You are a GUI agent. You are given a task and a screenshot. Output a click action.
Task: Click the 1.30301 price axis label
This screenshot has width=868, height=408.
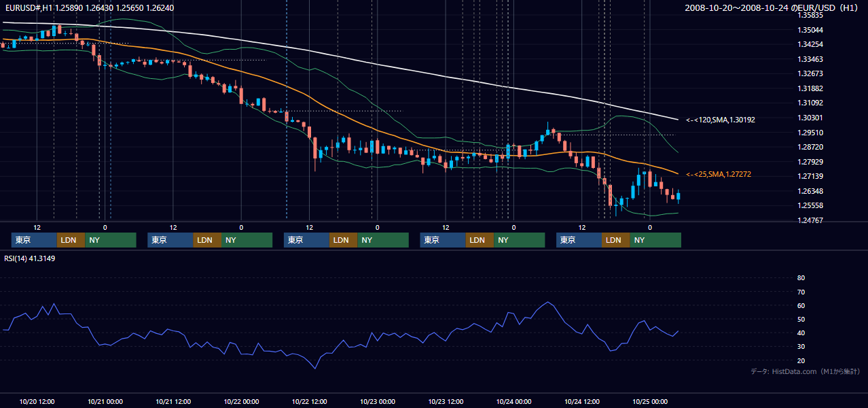click(x=810, y=118)
